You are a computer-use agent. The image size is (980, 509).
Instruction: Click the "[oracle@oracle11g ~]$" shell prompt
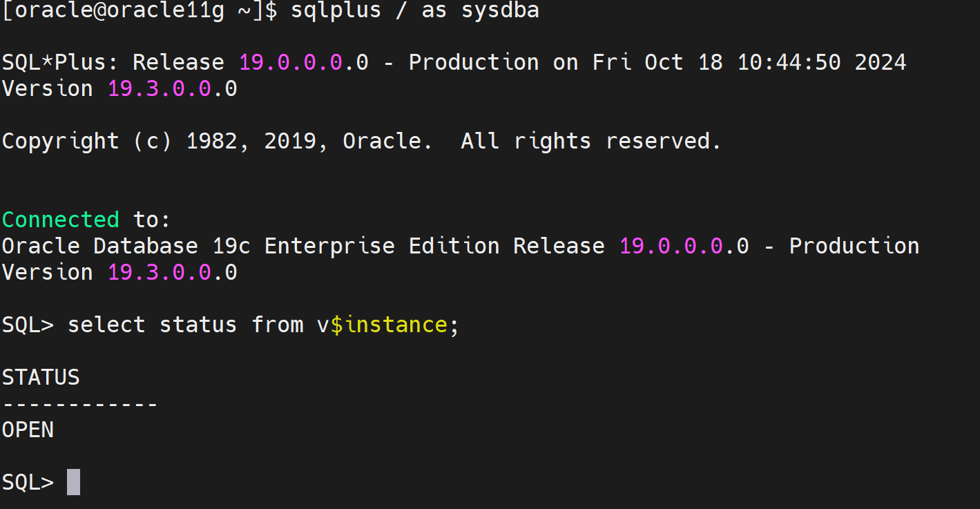tap(140, 11)
